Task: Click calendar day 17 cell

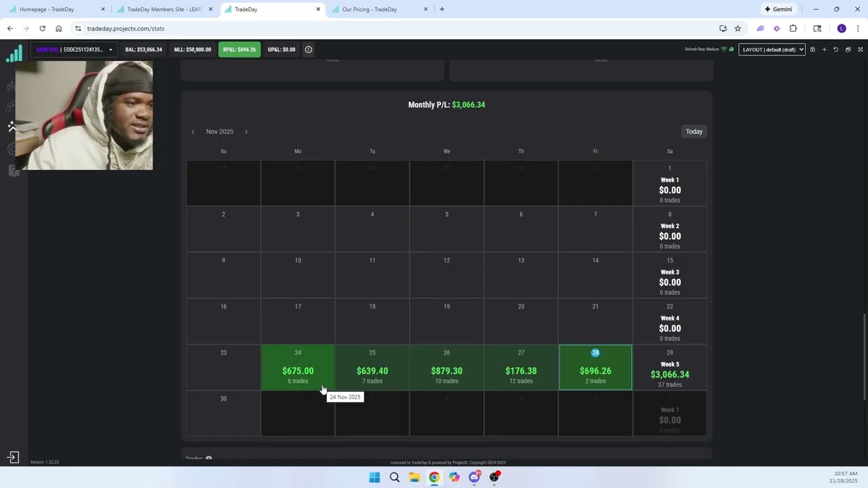Action: pos(298,321)
